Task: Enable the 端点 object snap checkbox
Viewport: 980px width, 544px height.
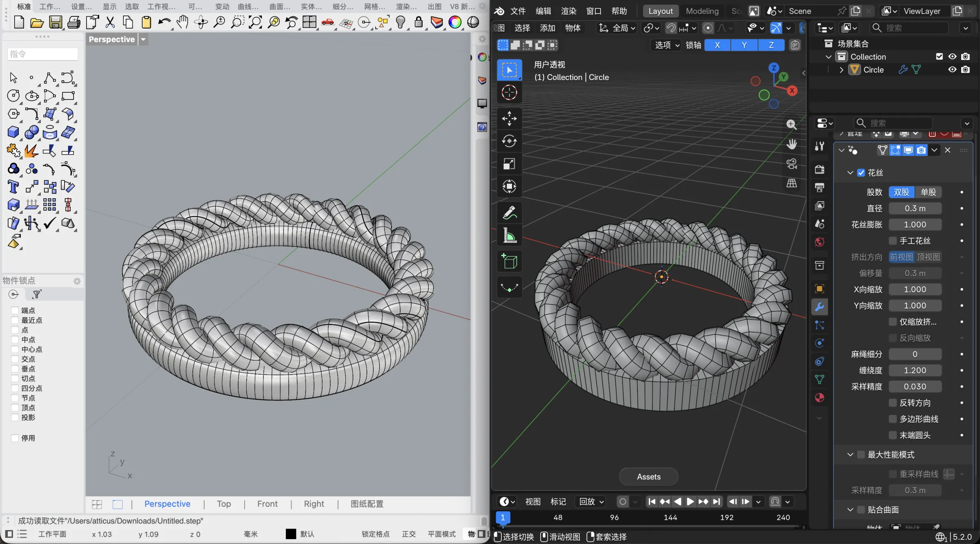Action: pos(15,310)
